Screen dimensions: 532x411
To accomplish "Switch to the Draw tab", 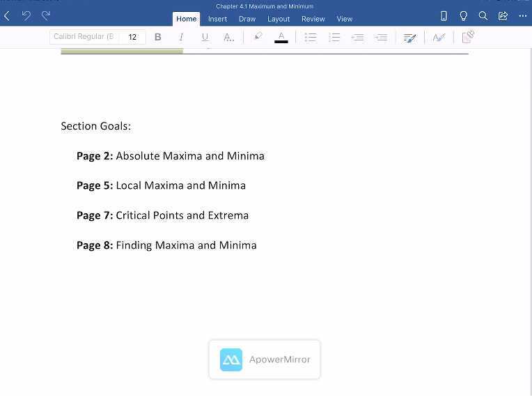I will [x=247, y=19].
